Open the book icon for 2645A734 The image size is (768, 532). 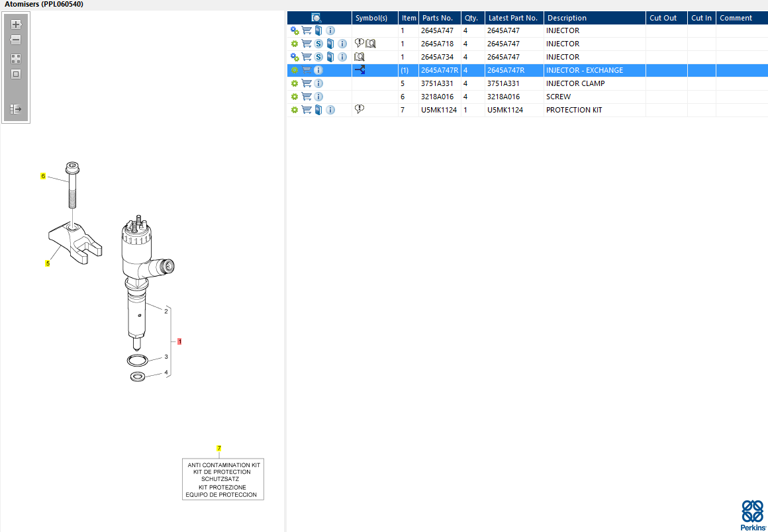330,58
